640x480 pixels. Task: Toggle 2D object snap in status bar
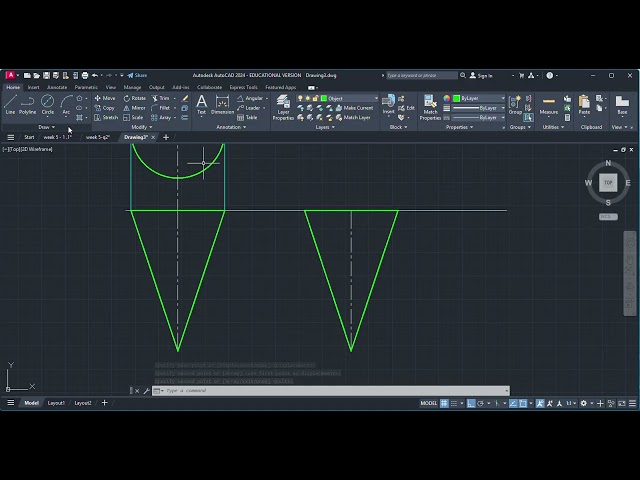coord(523,403)
